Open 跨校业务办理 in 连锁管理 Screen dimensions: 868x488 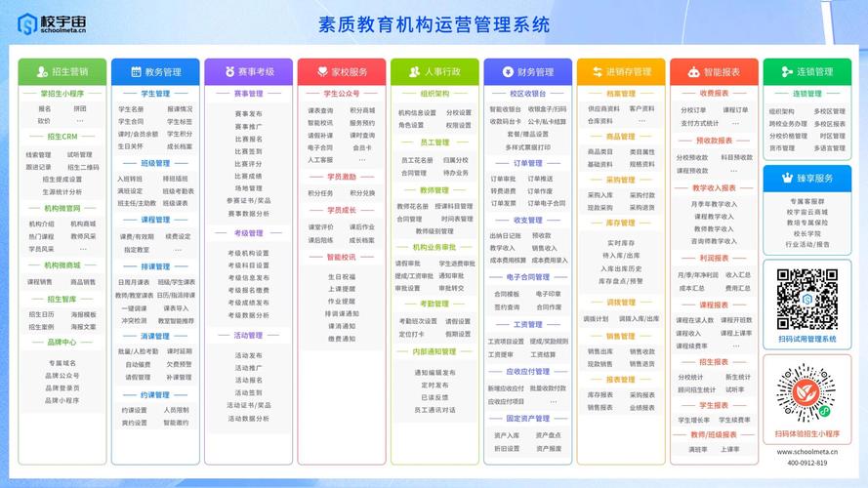point(788,124)
